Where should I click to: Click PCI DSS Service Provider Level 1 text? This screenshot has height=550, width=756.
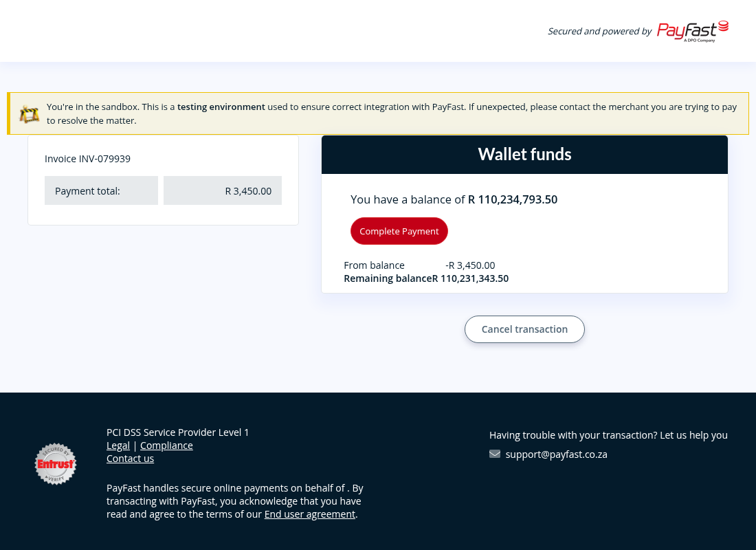(x=177, y=432)
